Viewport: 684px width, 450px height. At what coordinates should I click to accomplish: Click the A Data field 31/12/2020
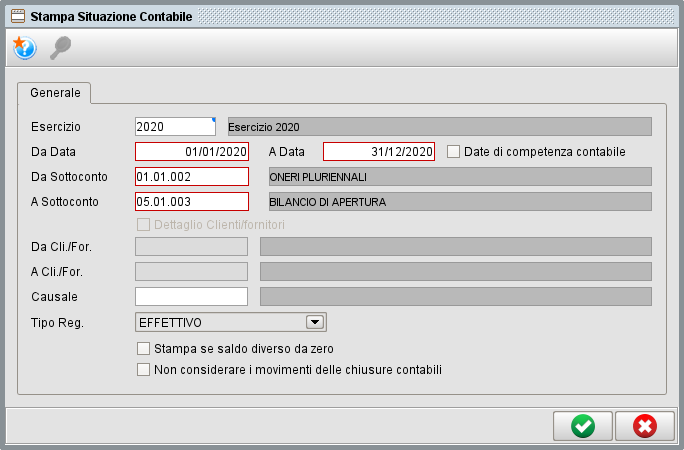pyautogui.click(x=379, y=152)
